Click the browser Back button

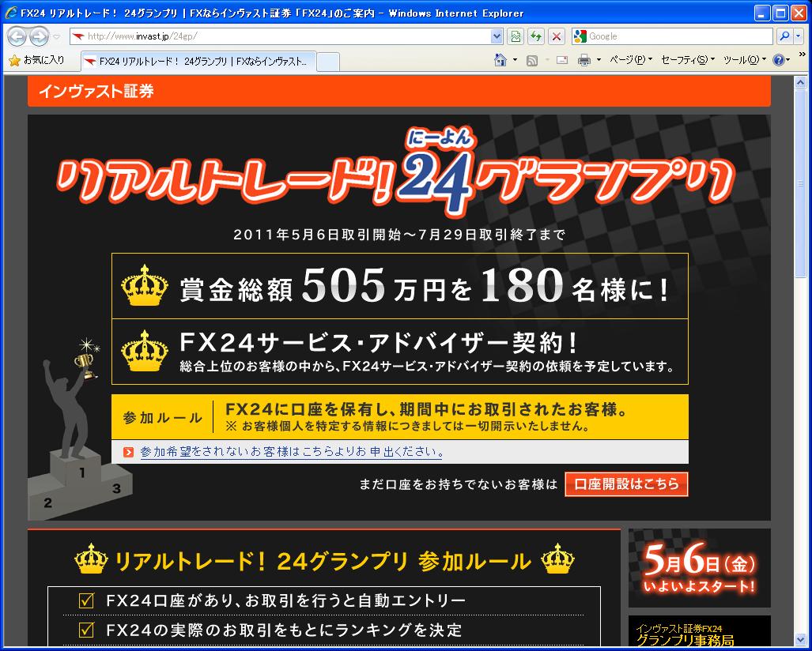17,36
